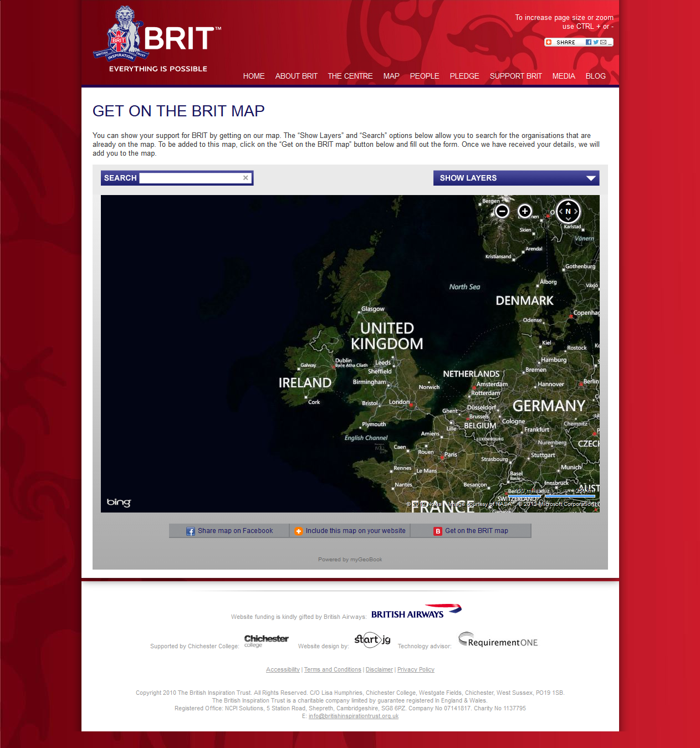This screenshot has width=700, height=748.
Task: Click the English Channel label on map
Action: (x=366, y=438)
